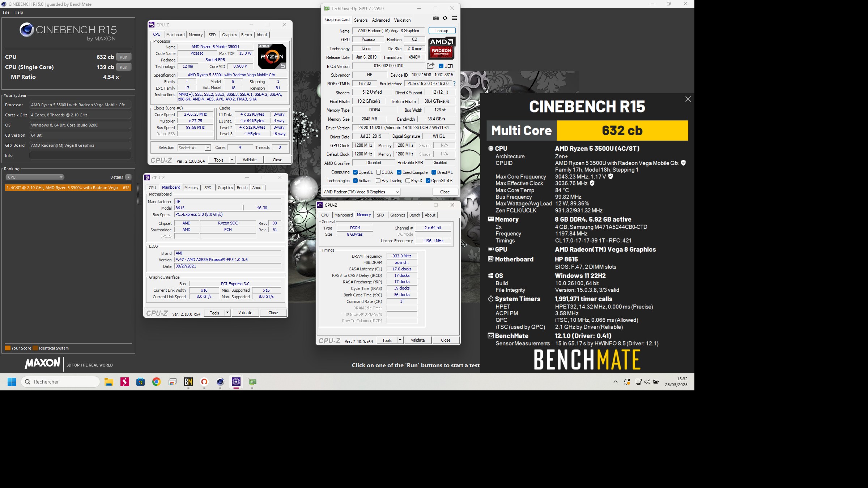The image size is (868, 488).
Task: Click the GPU-Z green card taskbar icon
Action: [x=252, y=382]
